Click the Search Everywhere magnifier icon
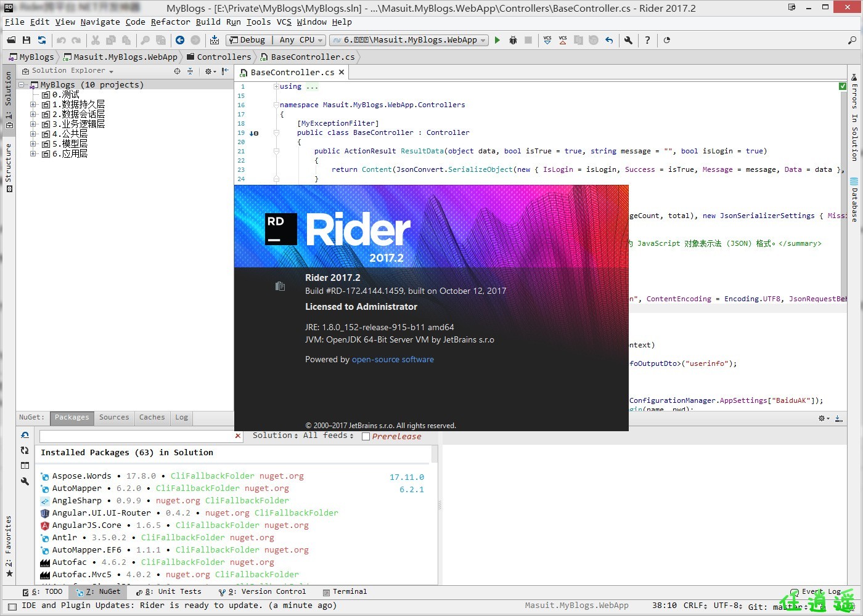The image size is (863, 616). [x=852, y=40]
